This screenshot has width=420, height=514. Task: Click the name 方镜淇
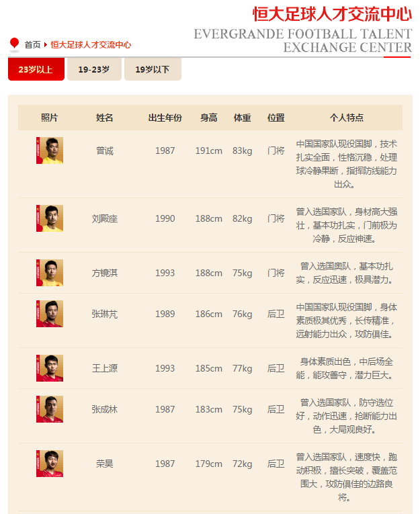[105, 273]
